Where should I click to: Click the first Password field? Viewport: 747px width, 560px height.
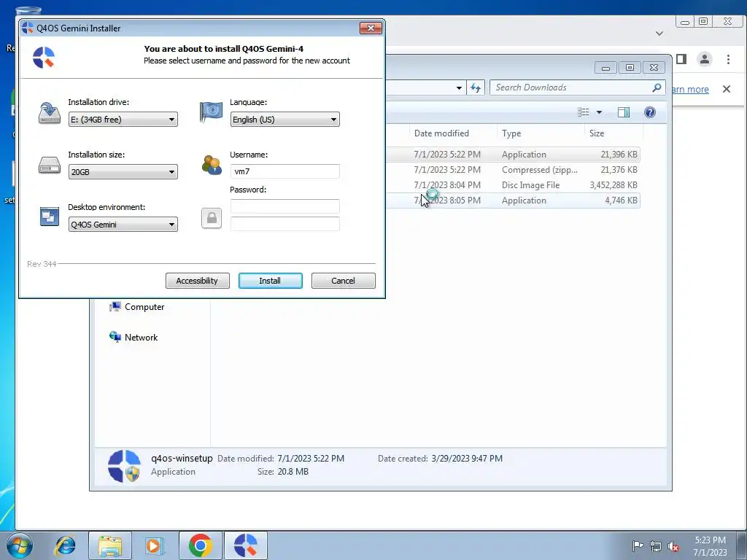click(285, 206)
